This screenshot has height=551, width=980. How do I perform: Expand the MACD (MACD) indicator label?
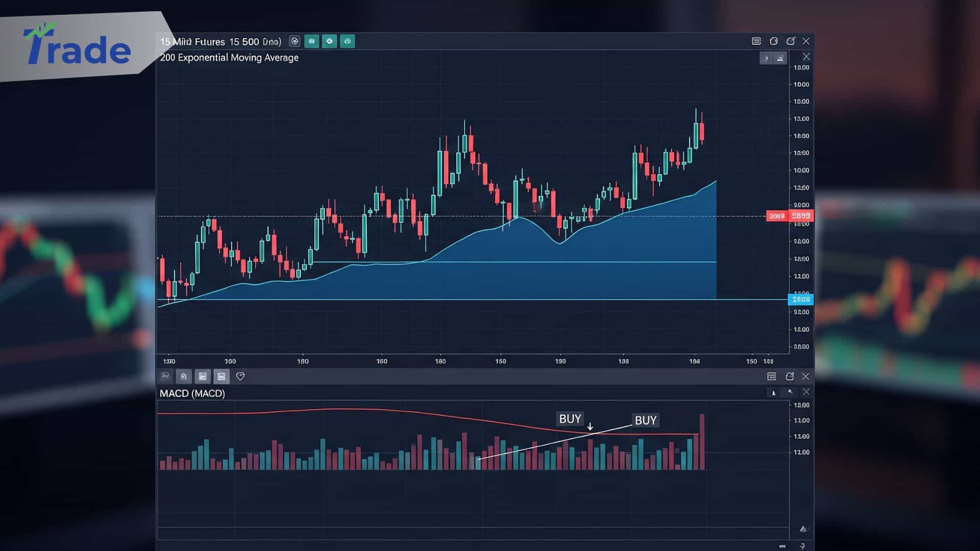[192, 393]
